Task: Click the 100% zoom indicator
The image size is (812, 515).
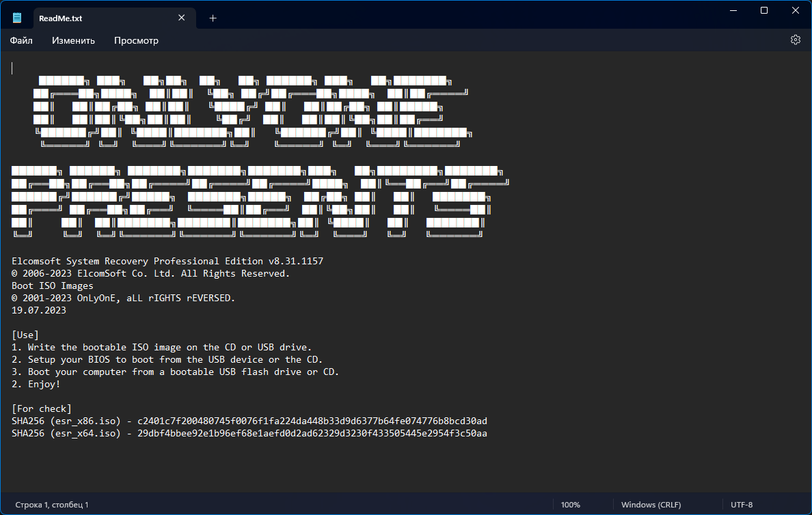Action: tap(571, 505)
